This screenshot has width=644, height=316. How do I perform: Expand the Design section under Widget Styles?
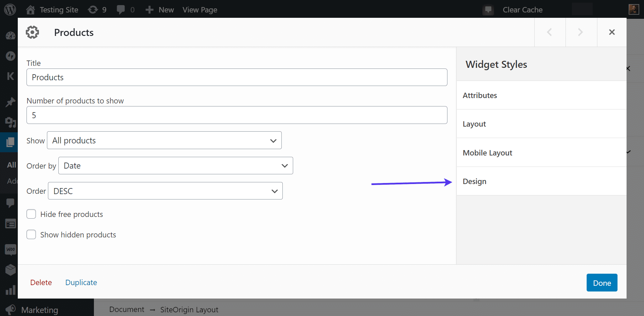474,181
